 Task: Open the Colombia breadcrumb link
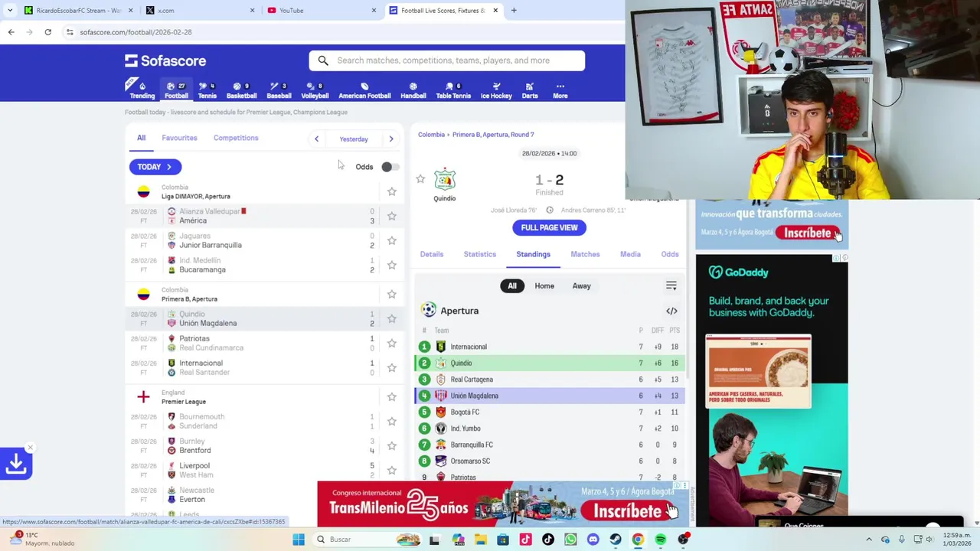point(431,135)
